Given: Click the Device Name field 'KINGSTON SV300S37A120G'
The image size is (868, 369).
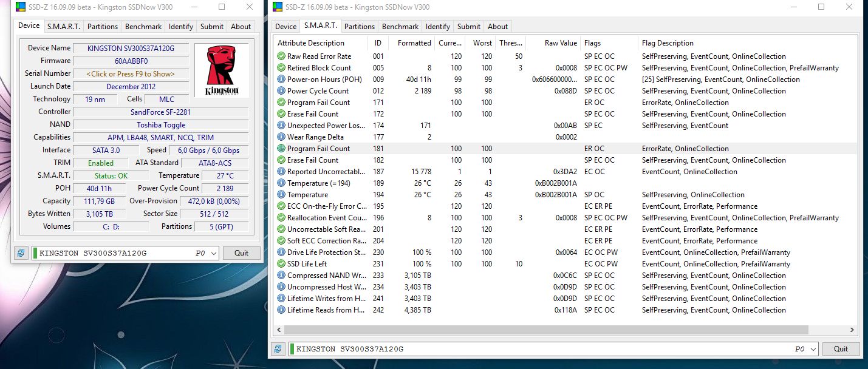Looking at the screenshot, I should click(131, 48).
